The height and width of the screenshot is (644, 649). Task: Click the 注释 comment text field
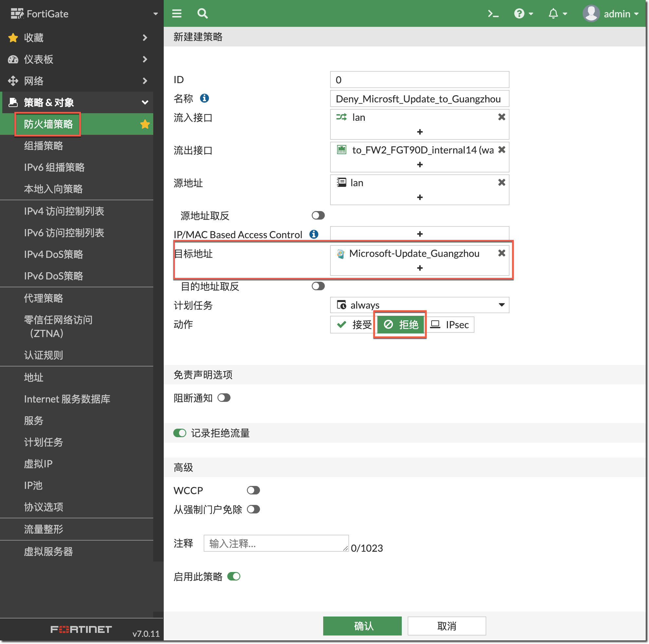pos(276,543)
